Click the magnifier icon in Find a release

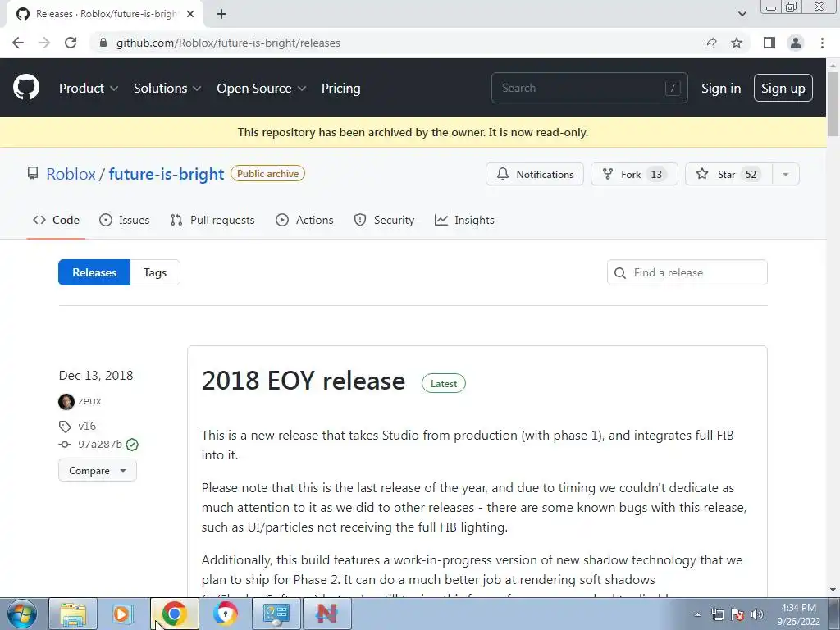620,272
